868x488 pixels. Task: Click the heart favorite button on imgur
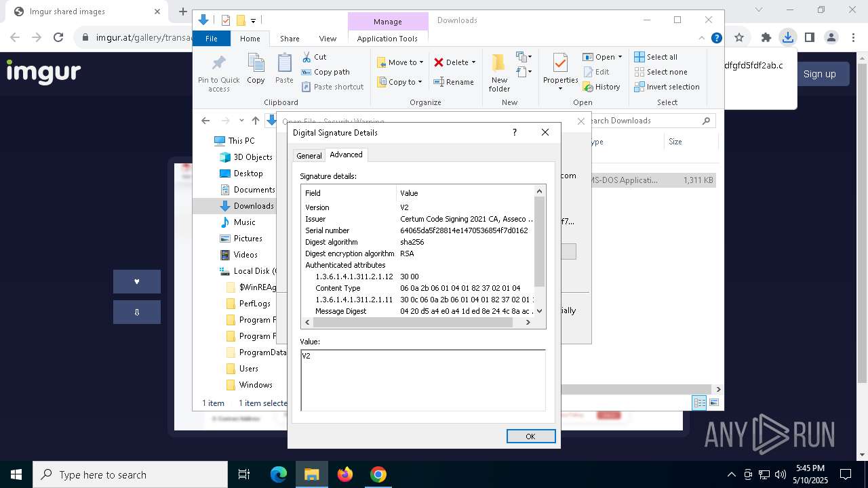point(137,281)
